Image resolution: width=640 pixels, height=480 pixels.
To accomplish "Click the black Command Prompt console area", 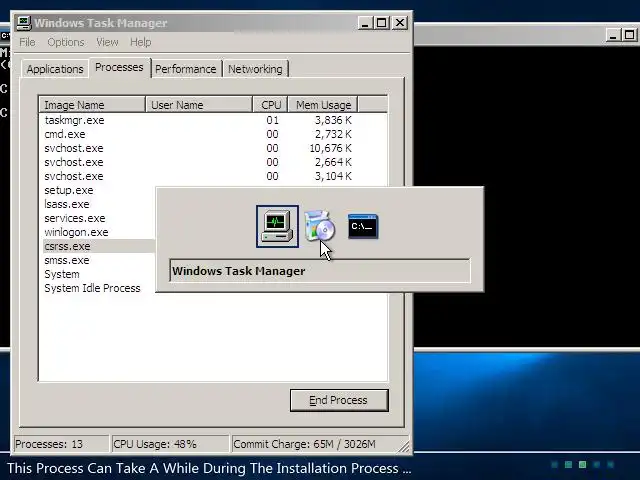I will (527, 196).
